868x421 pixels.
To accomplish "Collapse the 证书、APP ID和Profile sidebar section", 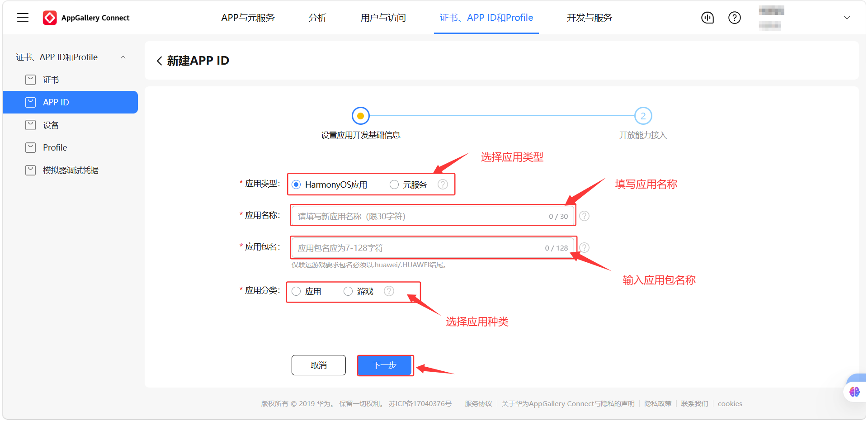I will [x=123, y=57].
